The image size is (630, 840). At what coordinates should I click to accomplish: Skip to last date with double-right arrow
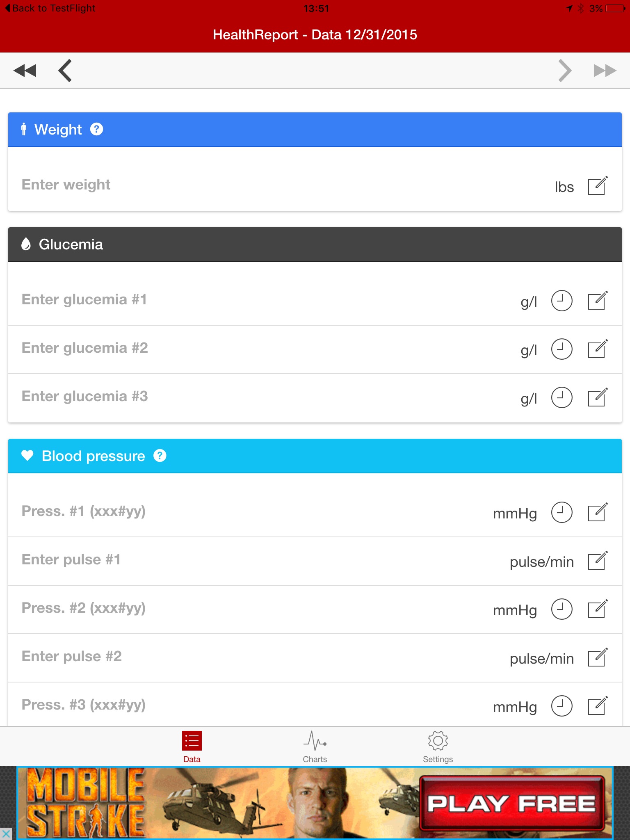(x=605, y=71)
